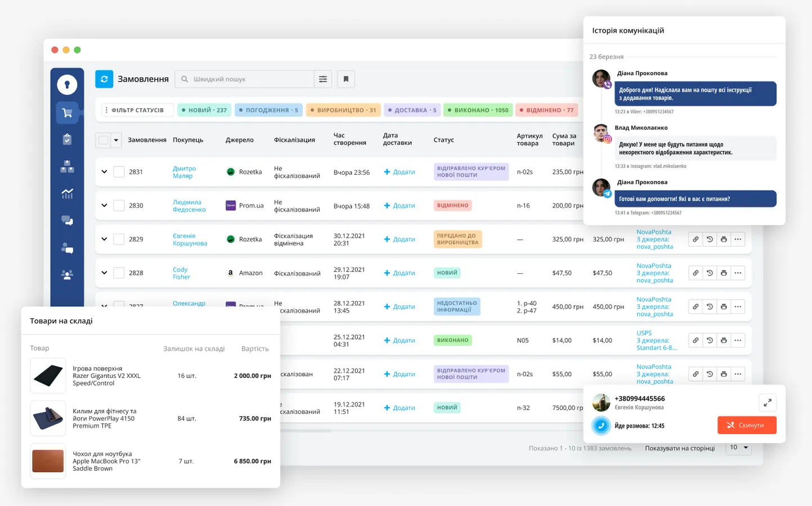The width and height of the screenshot is (812, 506).
Task: Filter by the Новий status tab
Action: (x=204, y=110)
